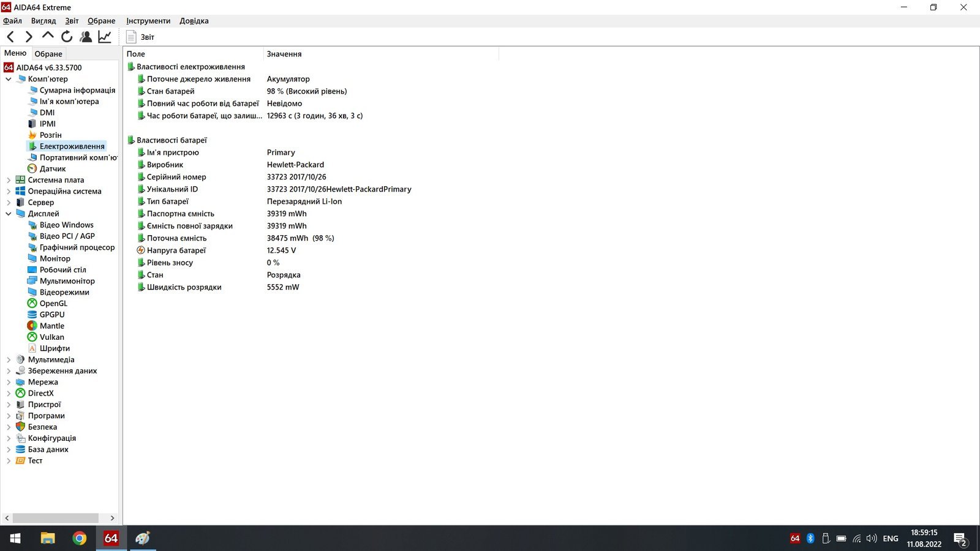Click the OpenGL icon in the tree
This screenshot has width=980, height=551.
[x=32, y=304]
